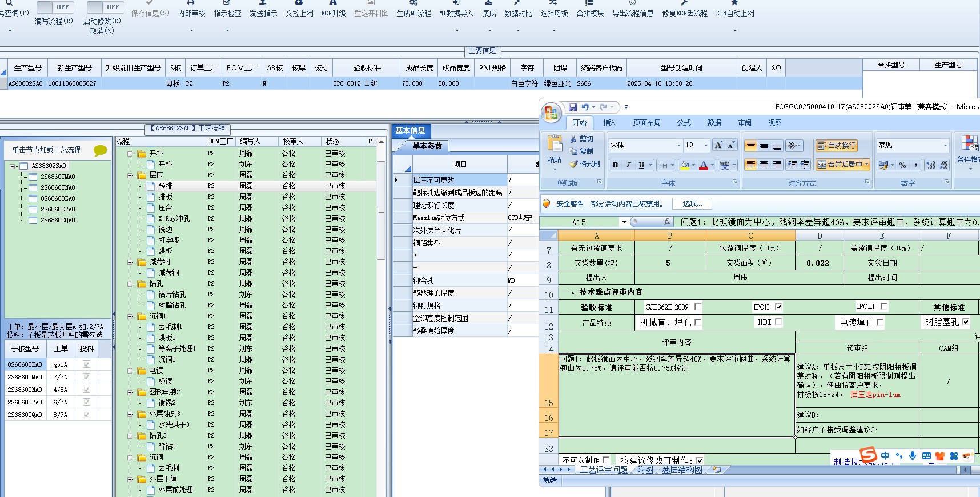Screen dimensions: 980x497
Task: Open the Name Box dropdown arrow for A15
Action: (624, 222)
